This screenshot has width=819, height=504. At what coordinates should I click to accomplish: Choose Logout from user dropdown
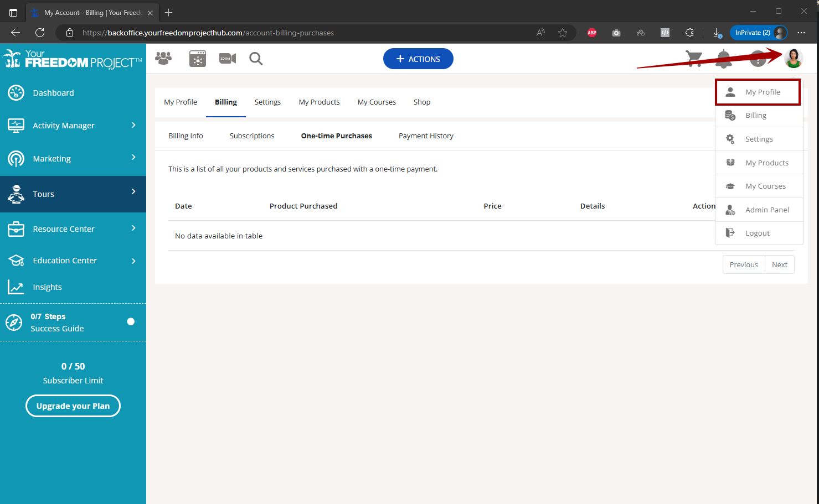(x=759, y=233)
